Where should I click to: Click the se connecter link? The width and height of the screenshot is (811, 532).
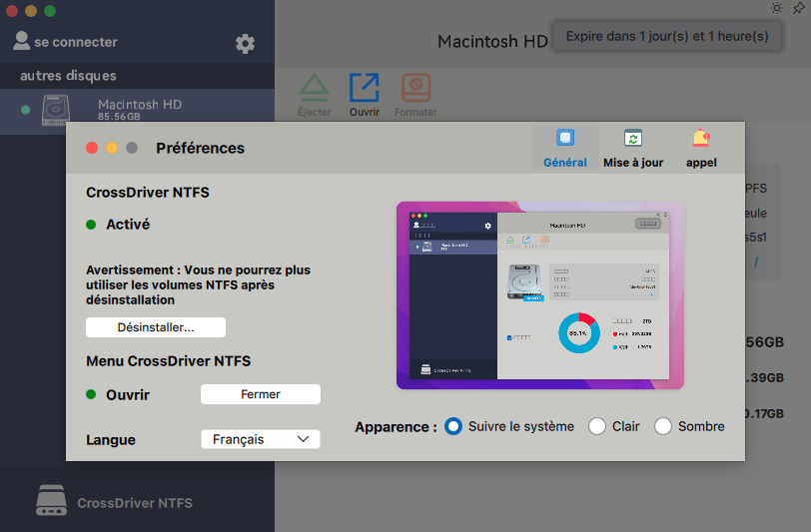(76, 42)
